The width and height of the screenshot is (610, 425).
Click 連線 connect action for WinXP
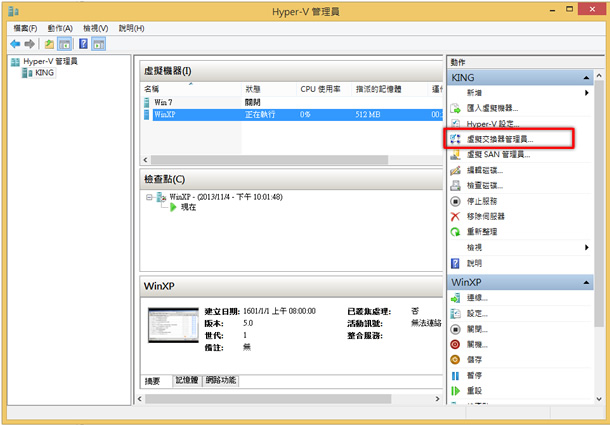(x=477, y=298)
